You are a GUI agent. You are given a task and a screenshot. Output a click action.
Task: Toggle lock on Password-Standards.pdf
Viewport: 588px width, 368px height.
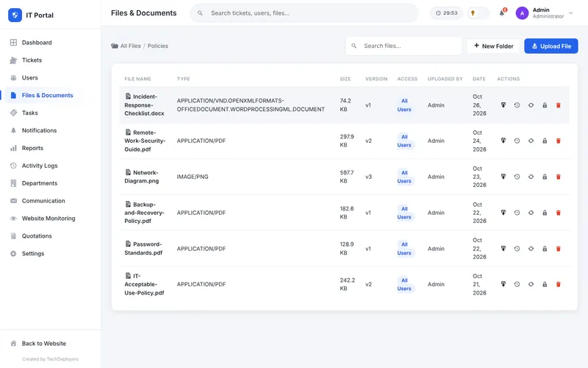point(545,249)
